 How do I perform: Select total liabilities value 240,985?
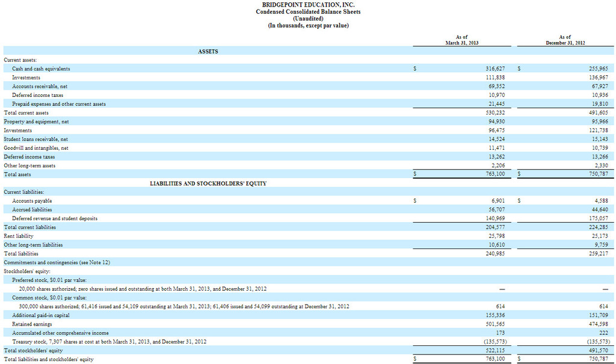pos(496,254)
